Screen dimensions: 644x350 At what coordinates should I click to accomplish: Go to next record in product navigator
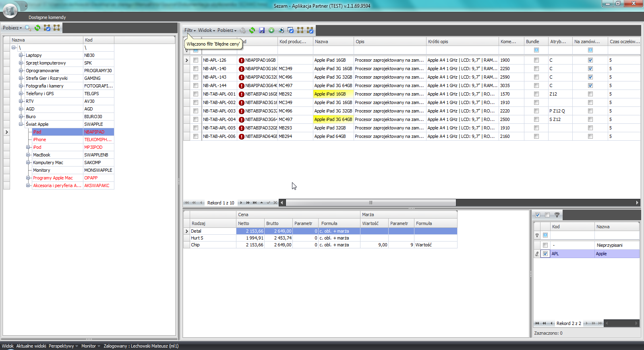point(241,203)
